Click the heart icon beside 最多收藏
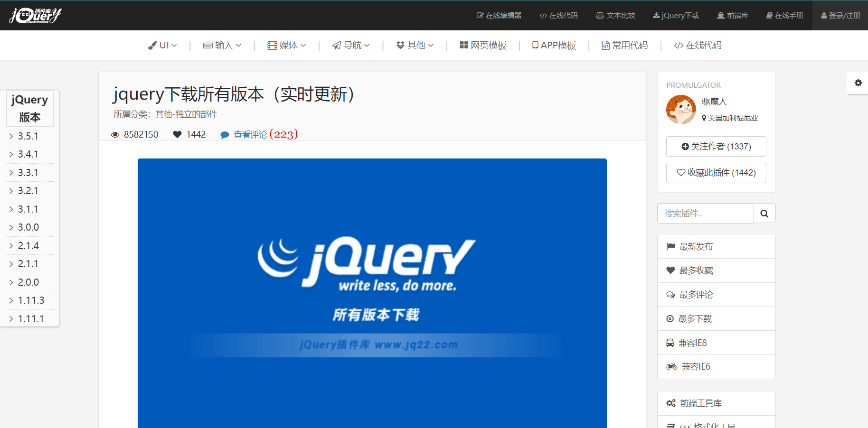868x428 pixels. pos(670,270)
